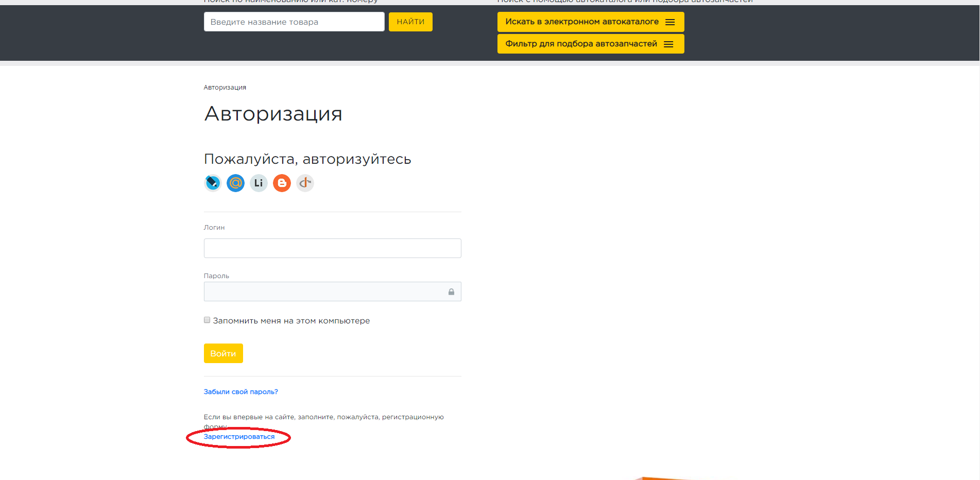The width and height of the screenshot is (980, 480).
Task: Focus the 'Введите название товара' search field
Action: pos(294,22)
